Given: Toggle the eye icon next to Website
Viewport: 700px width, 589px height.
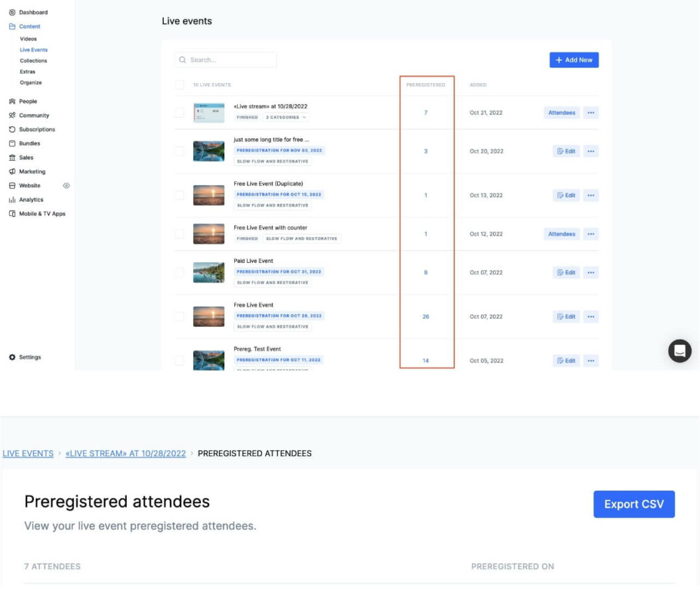Looking at the screenshot, I should [x=66, y=185].
